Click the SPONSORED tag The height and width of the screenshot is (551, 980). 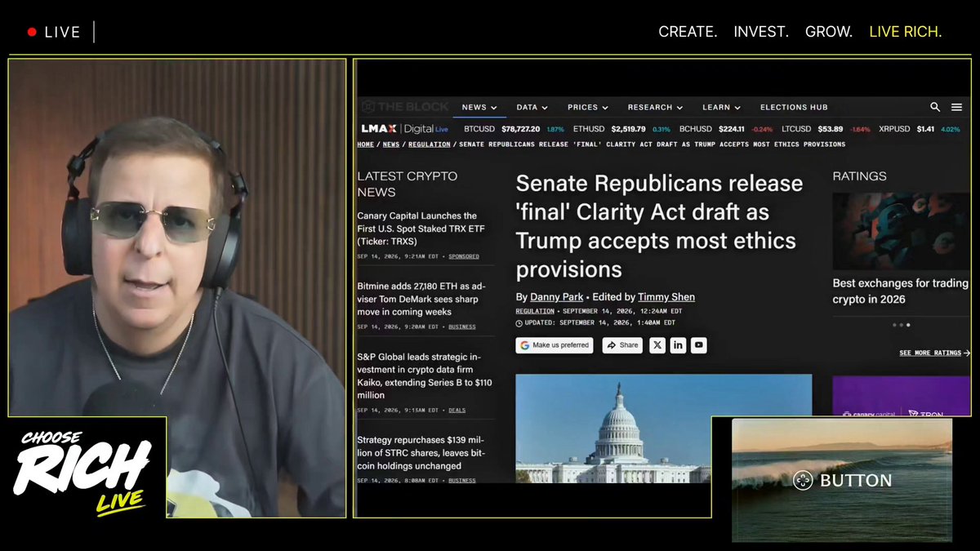(464, 256)
